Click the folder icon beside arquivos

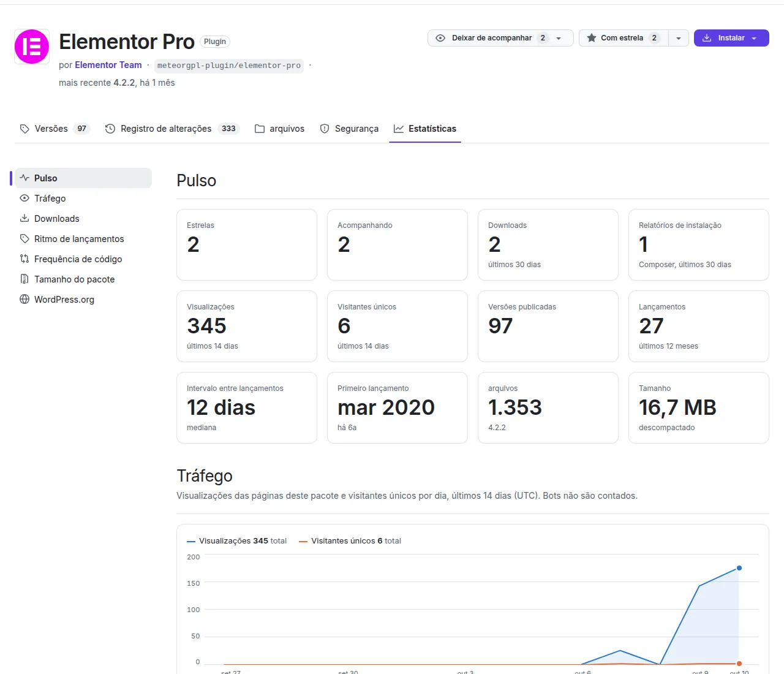pyautogui.click(x=260, y=129)
